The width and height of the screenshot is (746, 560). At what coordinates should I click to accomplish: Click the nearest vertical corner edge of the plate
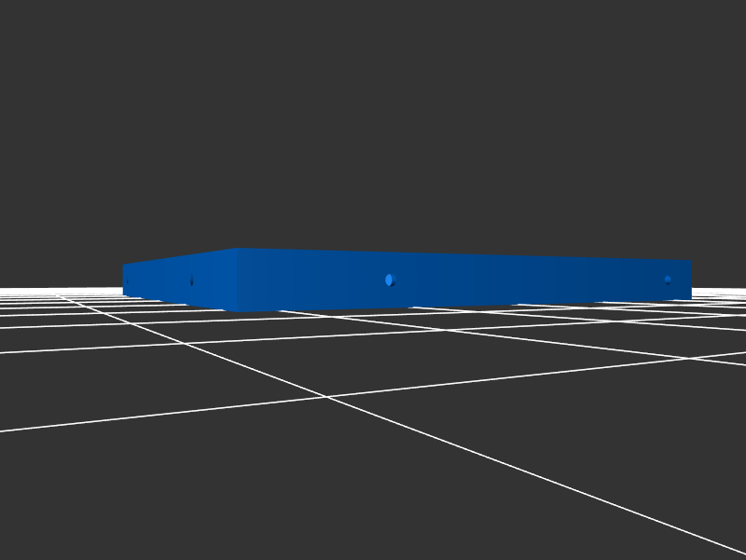[x=236, y=280]
